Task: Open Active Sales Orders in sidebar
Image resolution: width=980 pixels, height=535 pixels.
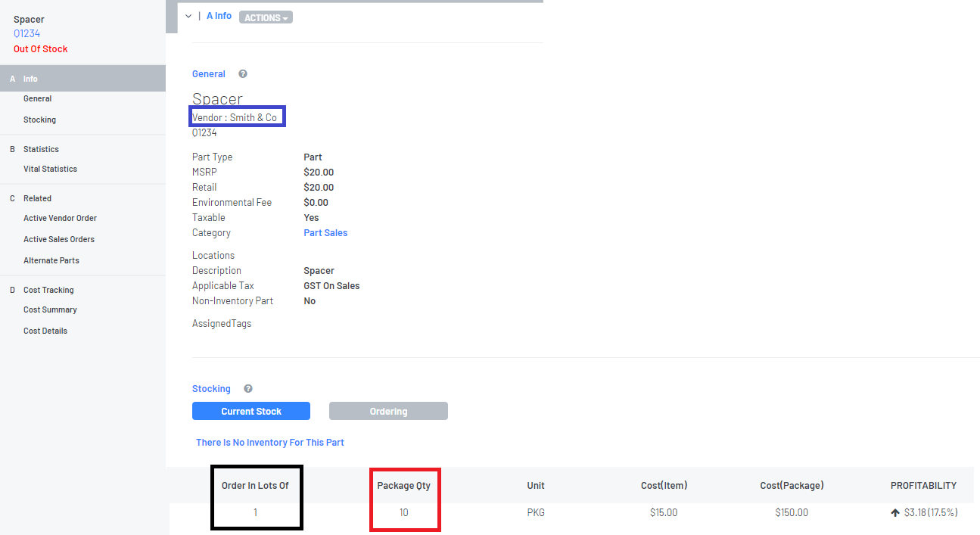Action: [x=59, y=239]
